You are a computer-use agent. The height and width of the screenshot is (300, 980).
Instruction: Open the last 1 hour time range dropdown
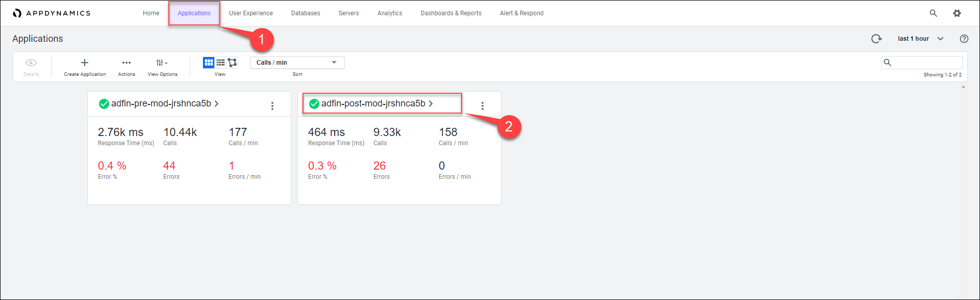[x=920, y=39]
